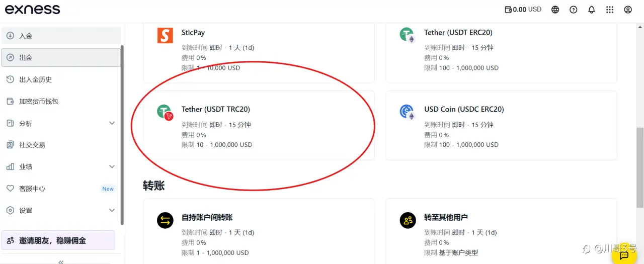
Task: Open 出入金历史 in the sidebar
Action: click(x=35, y=79)
